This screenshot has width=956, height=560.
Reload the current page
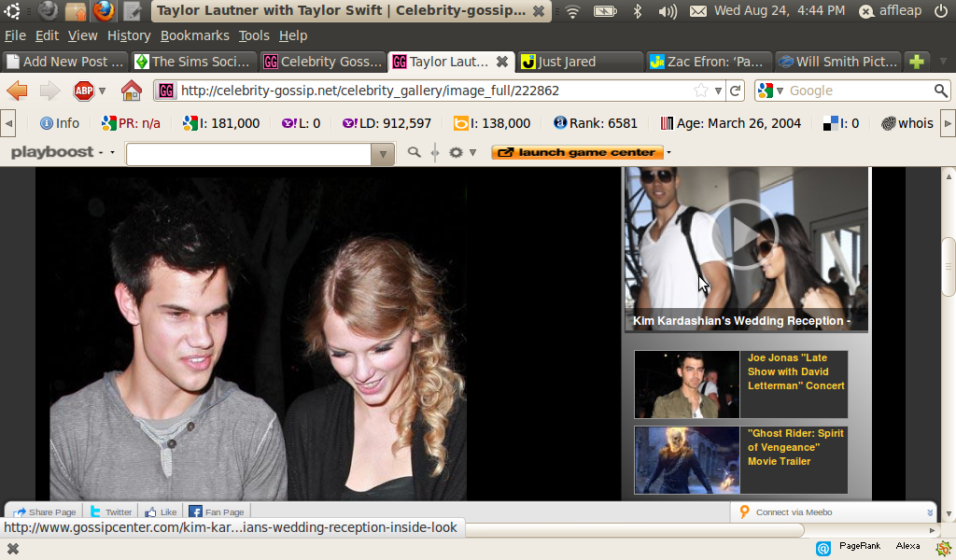736,91
